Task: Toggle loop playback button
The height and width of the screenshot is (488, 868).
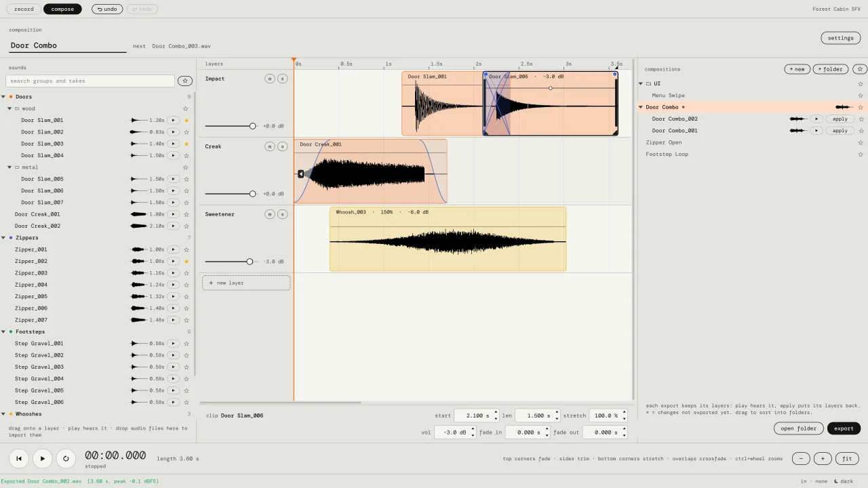Action: (66, 458)
